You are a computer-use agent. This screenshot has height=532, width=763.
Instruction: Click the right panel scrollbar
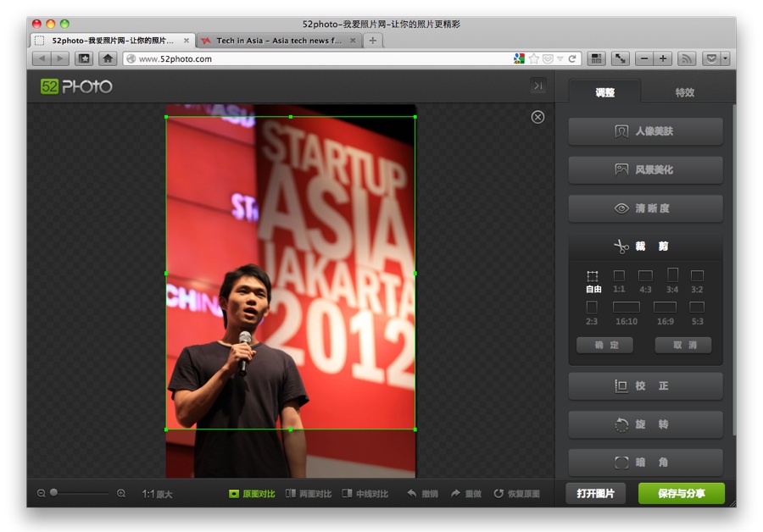tap(734, 272)
